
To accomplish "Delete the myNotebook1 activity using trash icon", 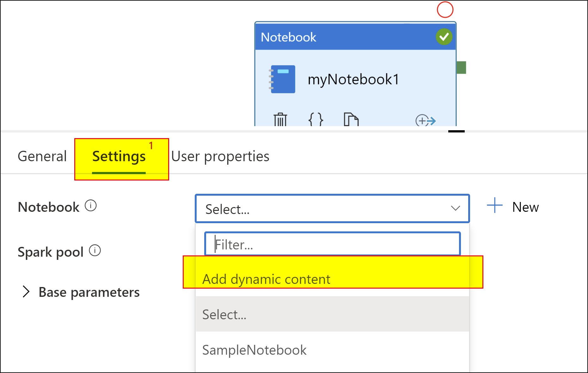I will pos(279,119).
